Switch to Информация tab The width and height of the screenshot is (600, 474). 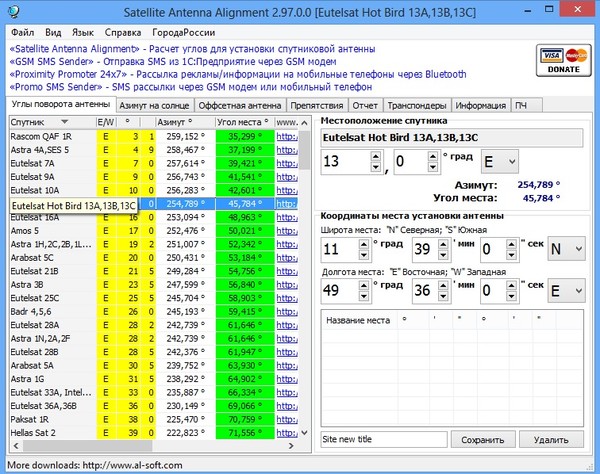(481, 106)
